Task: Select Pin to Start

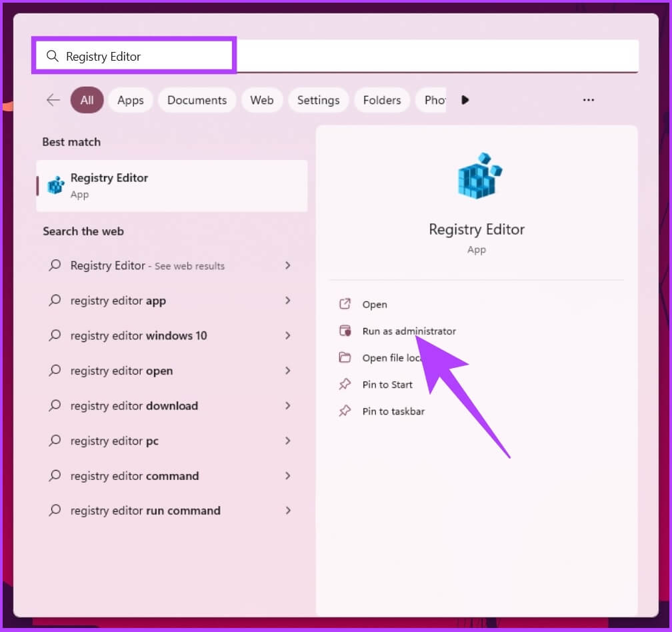Action: click(387, 385)
